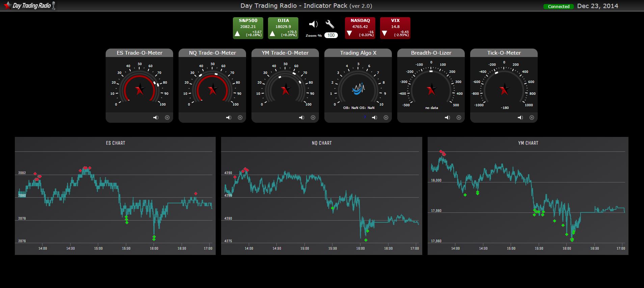
Task: Toggle YM Trade-O-Meter speaker icon
Action: point(301,118)
